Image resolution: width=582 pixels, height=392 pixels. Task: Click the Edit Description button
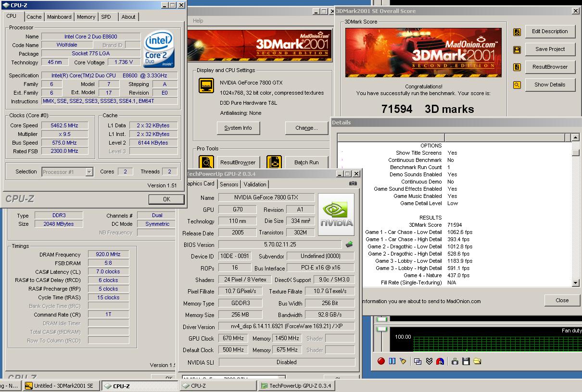550,32
